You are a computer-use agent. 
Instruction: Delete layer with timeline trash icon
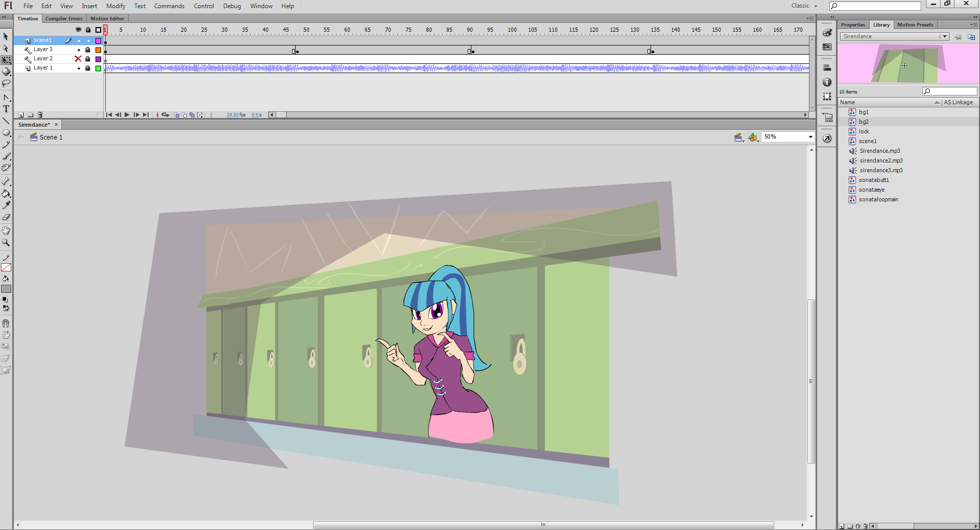click(x=40, y=115)
